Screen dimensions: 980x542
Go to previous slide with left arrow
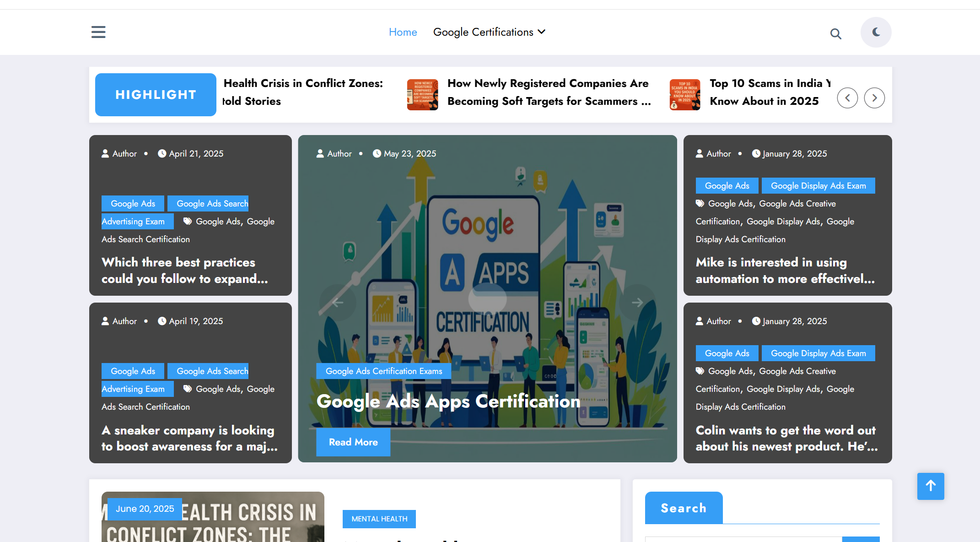(338, 302)
